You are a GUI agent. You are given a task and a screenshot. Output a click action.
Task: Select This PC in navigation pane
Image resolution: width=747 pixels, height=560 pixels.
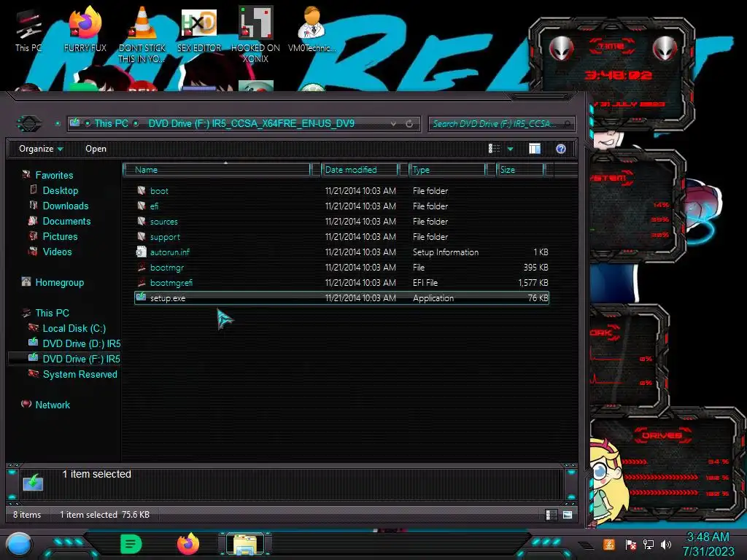click(52, 313)
